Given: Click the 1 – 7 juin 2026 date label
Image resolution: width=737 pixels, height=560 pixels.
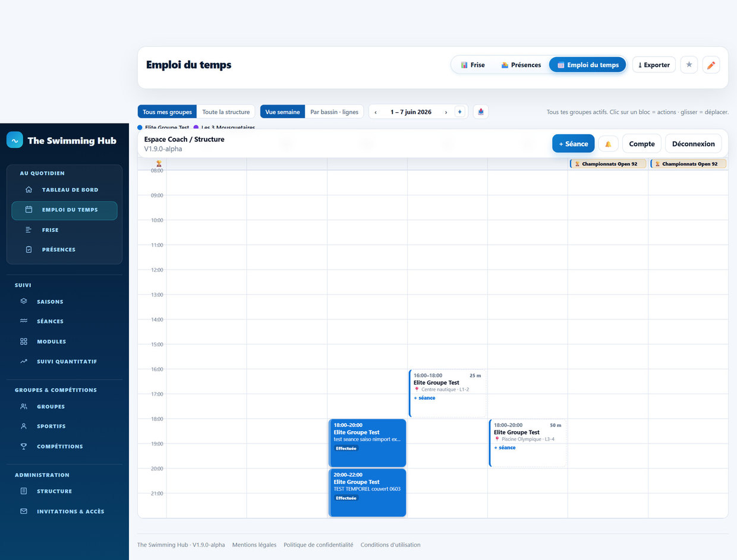Looking at the screenshot, I should 411,112.
